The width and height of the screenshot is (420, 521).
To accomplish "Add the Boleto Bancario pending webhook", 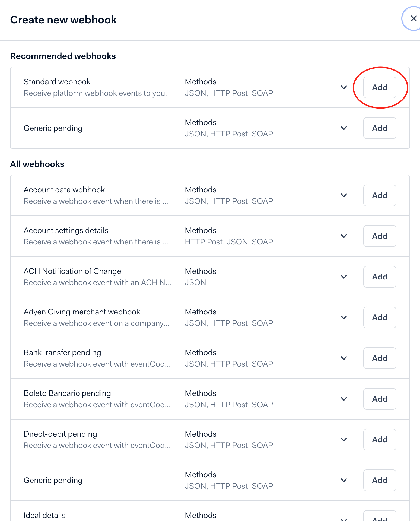I will point(380,399).
